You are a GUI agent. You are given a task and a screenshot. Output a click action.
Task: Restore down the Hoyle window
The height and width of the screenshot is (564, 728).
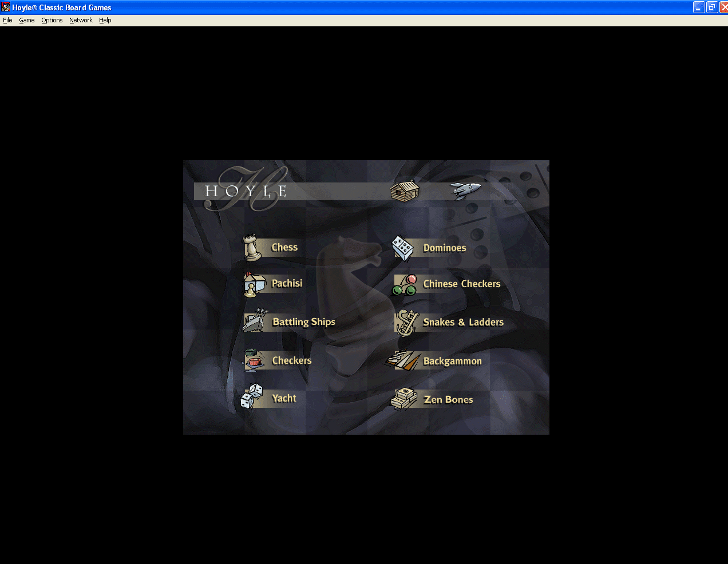[712, 7]
